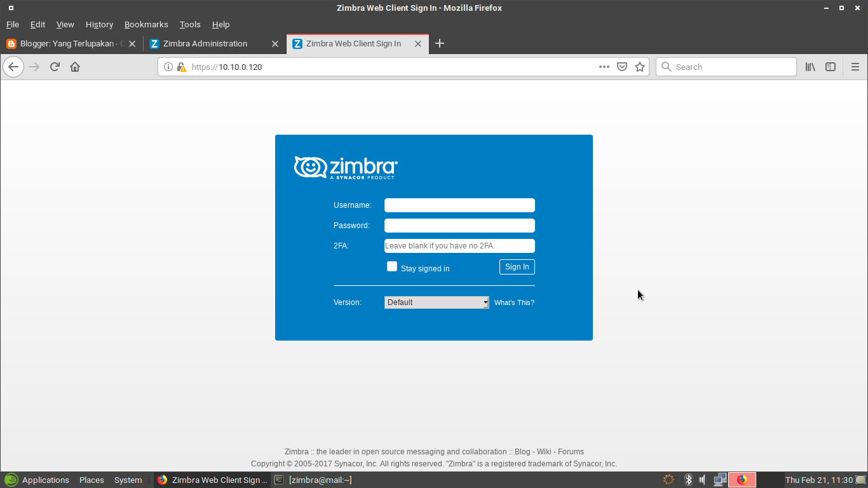Focus the Password input field
Image resolution: width=868 pixels, height=488 pixels.
pos(459,226)
